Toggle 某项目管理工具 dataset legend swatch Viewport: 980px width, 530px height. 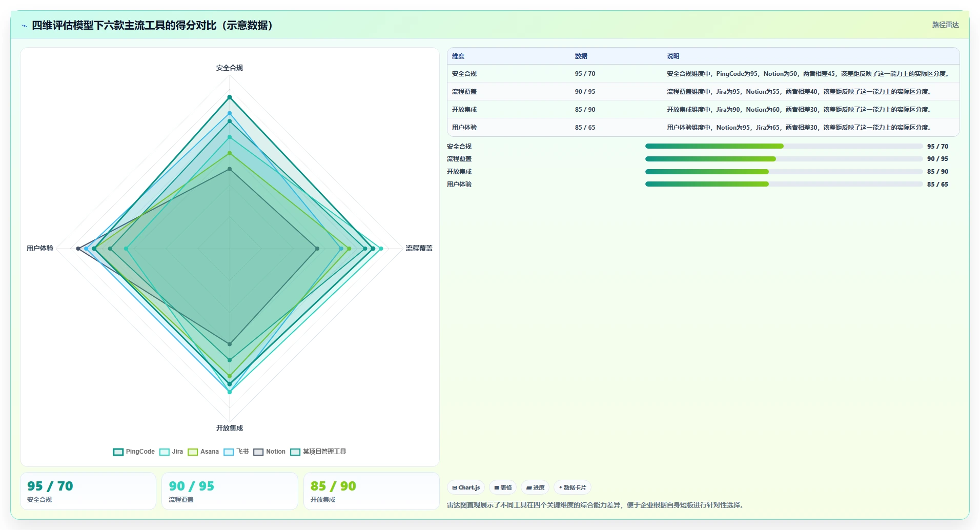pos(295,452)
